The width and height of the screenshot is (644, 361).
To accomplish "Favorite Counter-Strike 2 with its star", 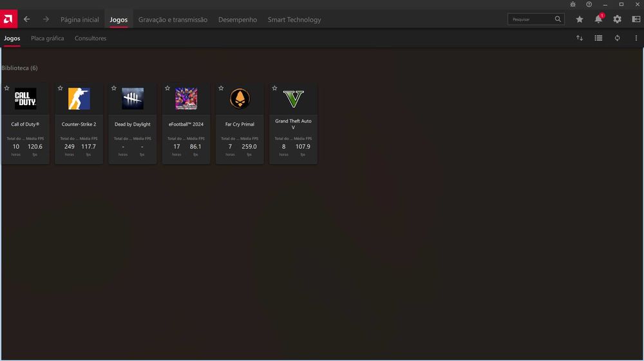I will pyautogui.click(x=61, y=88).
